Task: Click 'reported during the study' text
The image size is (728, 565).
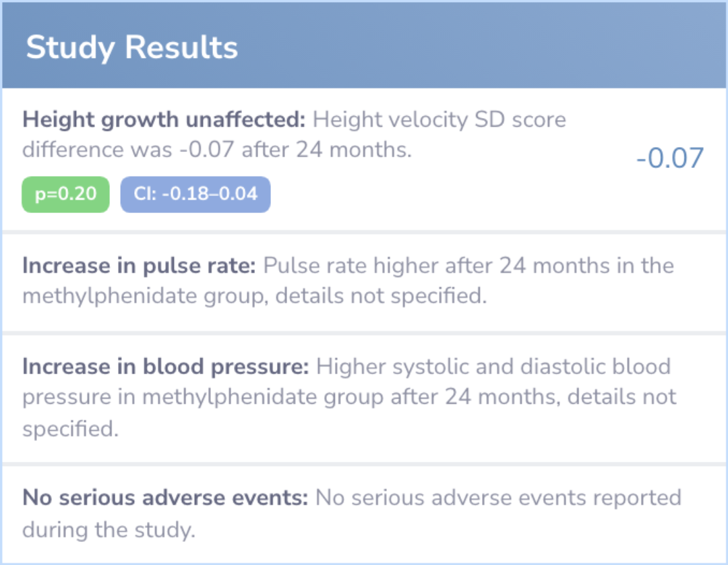Action: pos(352,514)
